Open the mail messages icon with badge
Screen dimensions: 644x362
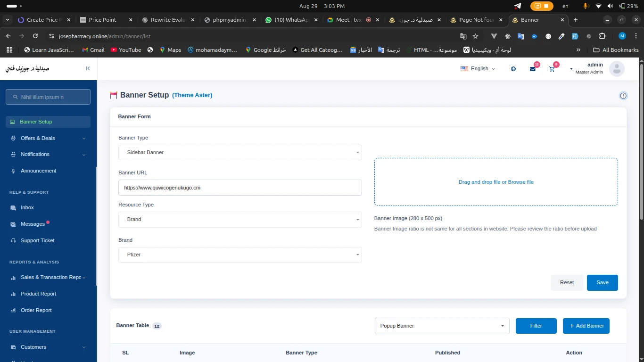tap(533, 69)
